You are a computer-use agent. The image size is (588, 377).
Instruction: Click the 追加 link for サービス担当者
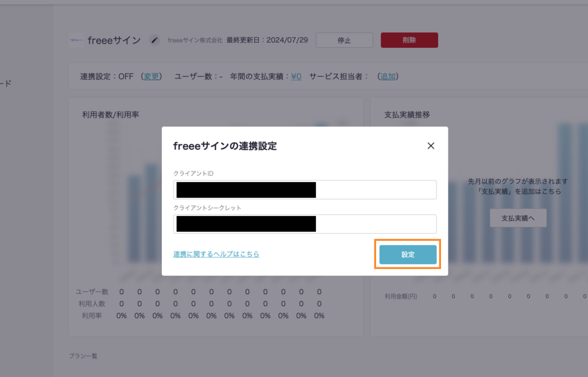[x=388, y=76]
